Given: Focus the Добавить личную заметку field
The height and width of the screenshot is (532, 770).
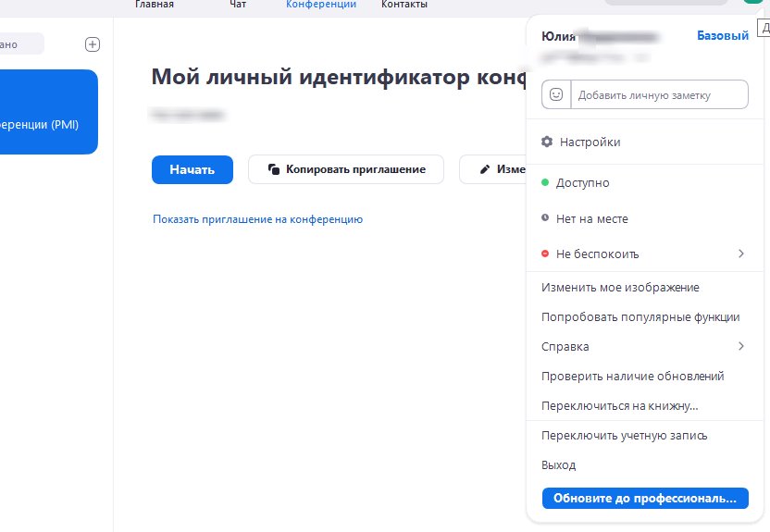Looking at the screenshot, I should click(x=657, y=94).
